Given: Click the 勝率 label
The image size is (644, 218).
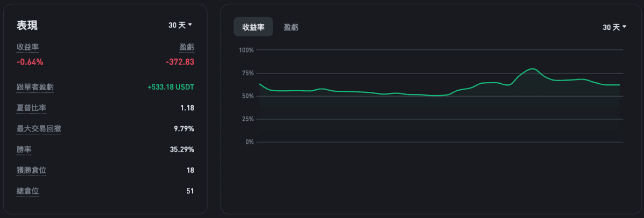Looking at the screenshot, I should pyautogui.click(x=24, y=149).
